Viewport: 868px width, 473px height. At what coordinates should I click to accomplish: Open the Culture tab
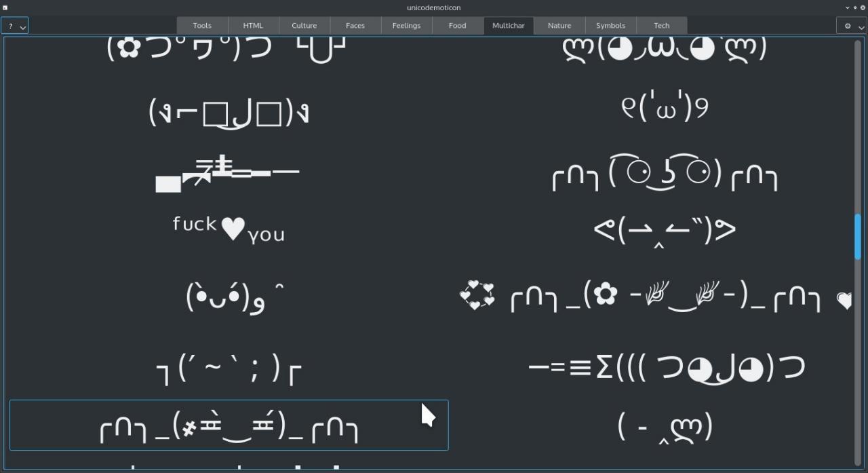pos(304,26)
